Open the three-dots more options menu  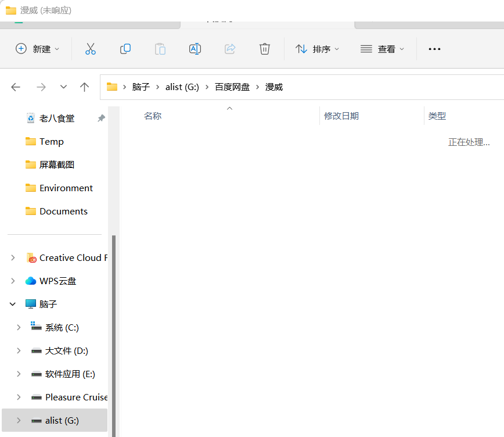(x=434, y=49)
